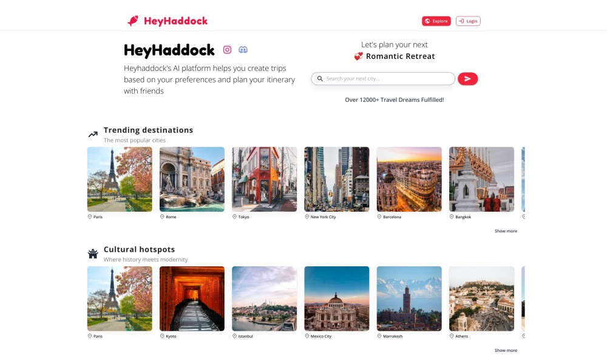Open the New York City card
This screenshot has height=364, width=607.
[x=337, y=179]
